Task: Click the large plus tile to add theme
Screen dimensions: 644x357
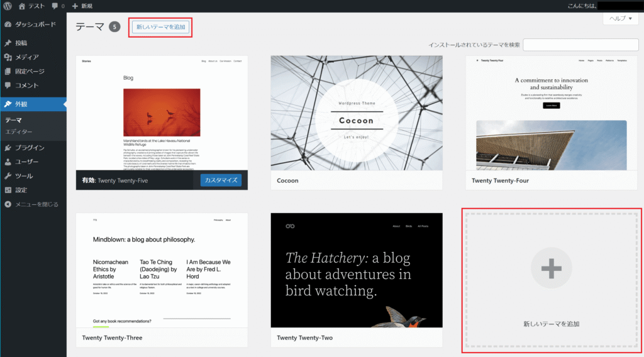Action: [x=551, y=270]
